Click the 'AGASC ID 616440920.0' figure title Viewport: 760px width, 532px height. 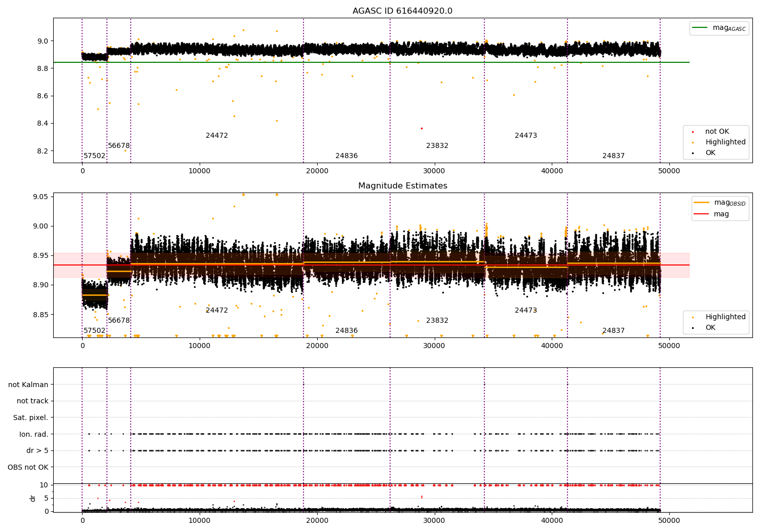tap(402, 11)
